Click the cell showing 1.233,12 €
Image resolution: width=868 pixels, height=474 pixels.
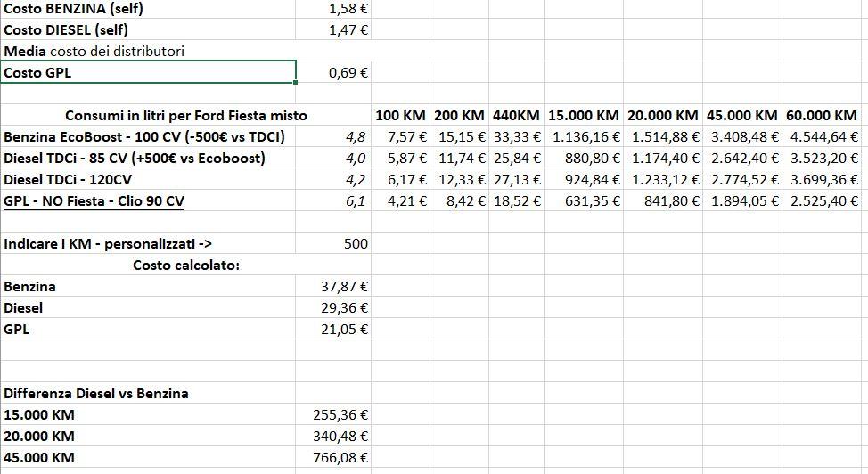click(663, 179)
